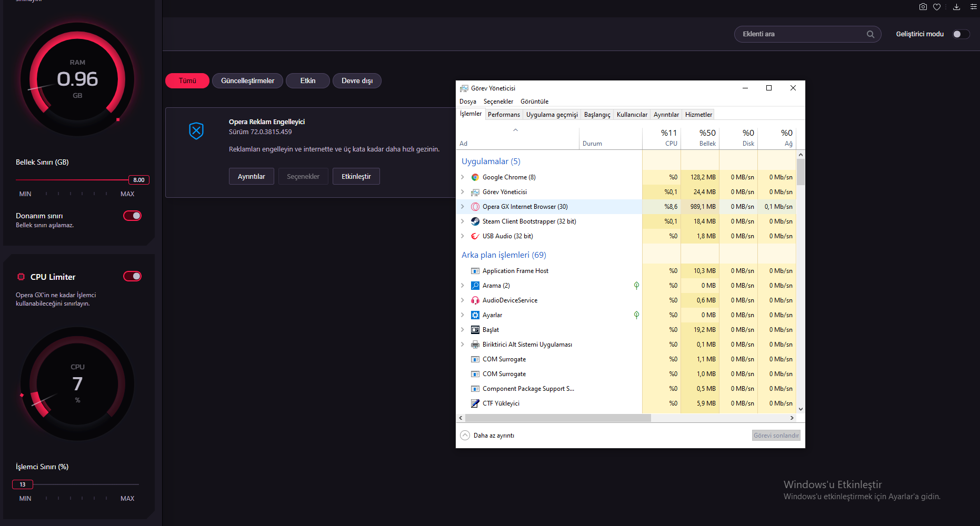Click the Başlat process icon
This screenshot has height=526, width=980.
click(475, 330)
